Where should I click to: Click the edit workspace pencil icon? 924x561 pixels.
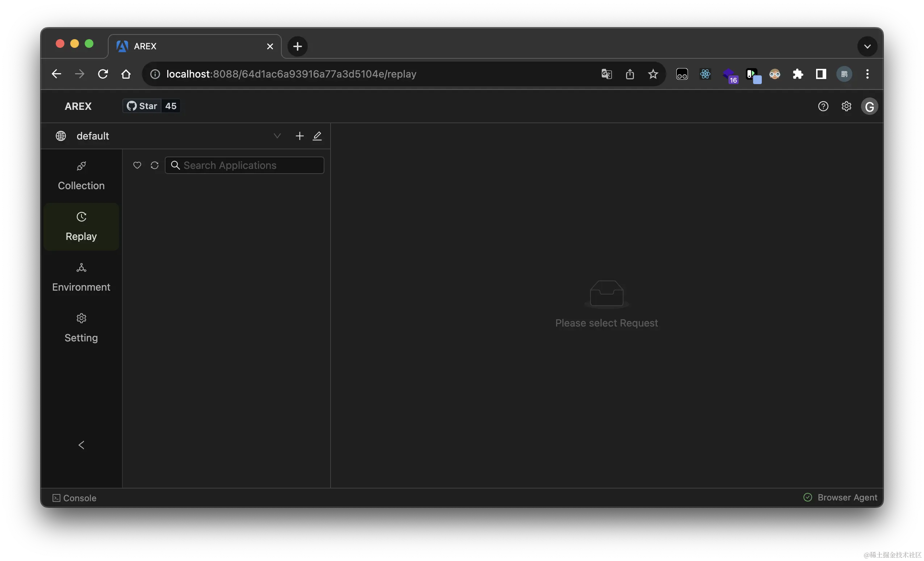click(x=317, y=136)
